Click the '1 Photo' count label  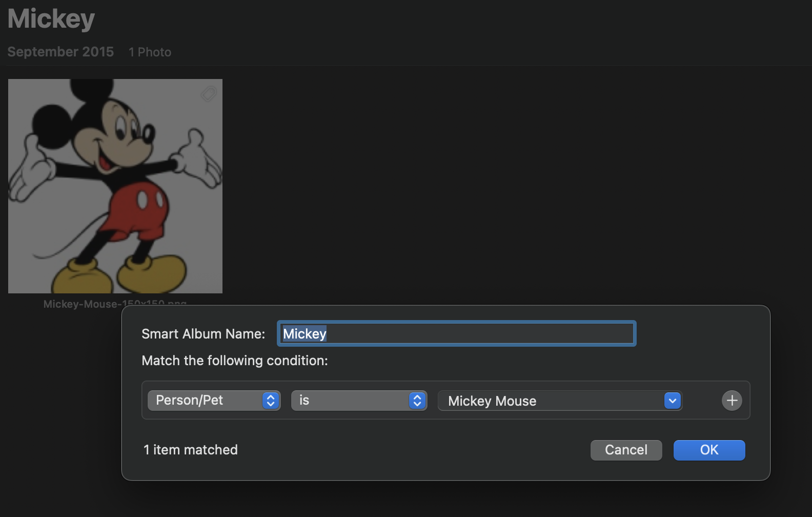150,52
